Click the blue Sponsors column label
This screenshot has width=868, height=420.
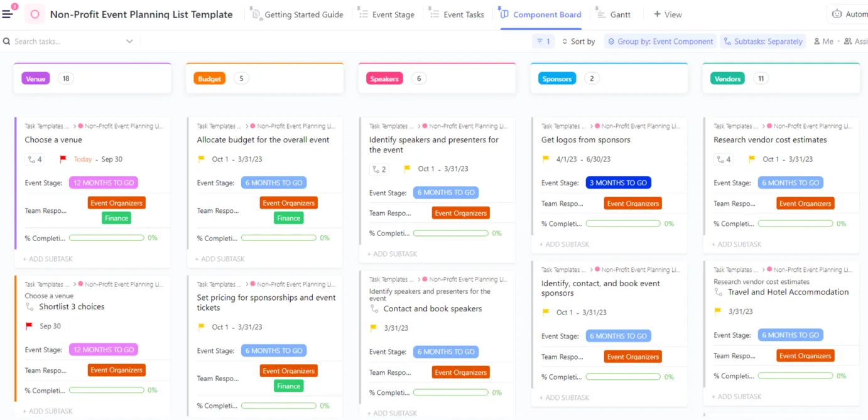(557, 78)
